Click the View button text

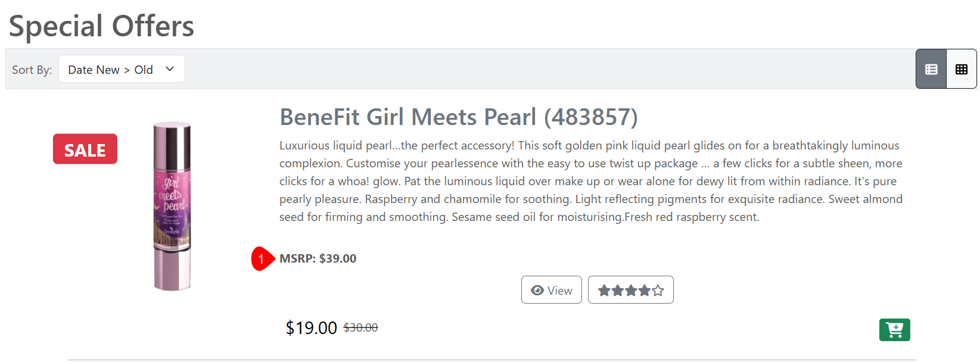pos(560,291)
